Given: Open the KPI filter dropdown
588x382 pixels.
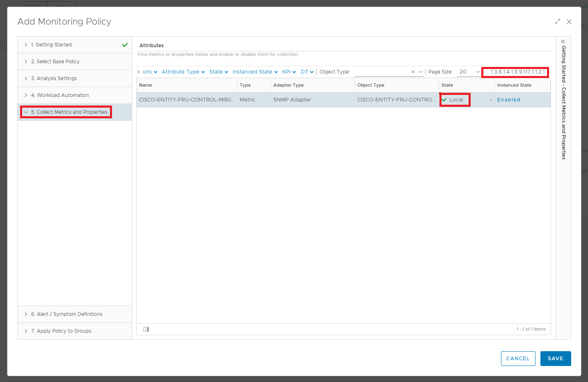Looking at the screenshot, I should coord(289,72).
